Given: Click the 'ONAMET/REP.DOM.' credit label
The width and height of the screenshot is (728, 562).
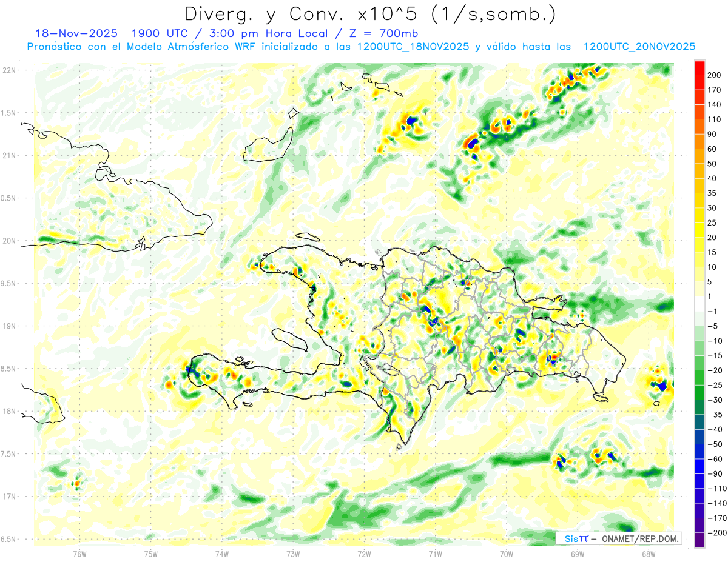Looking at the screenshot, I should pyautogui.click(x=639, y=538).
